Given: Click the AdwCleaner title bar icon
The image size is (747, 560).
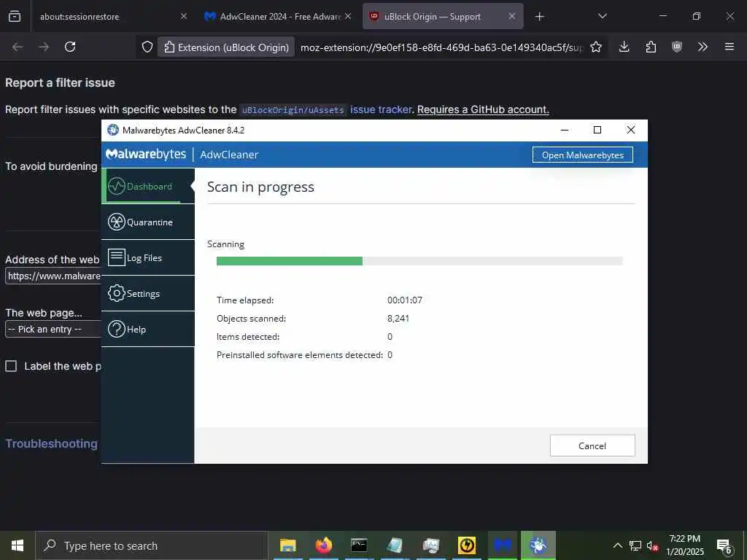Looking at the screenshot, I should pyautogui.click(x=113, y=130).
